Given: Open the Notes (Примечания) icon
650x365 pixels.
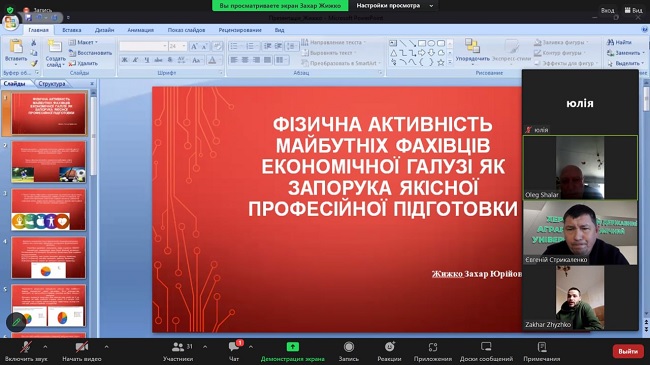Looking at the screenshot, I should 541,347.
